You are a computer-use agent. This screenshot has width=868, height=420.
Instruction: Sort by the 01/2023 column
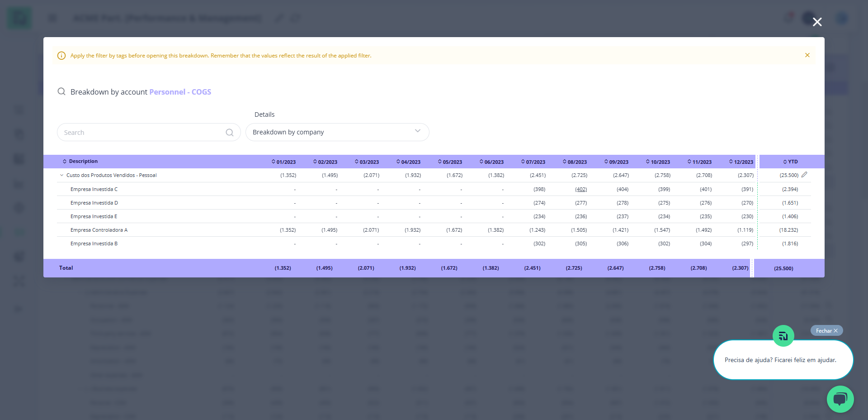(x=283, y=162)
